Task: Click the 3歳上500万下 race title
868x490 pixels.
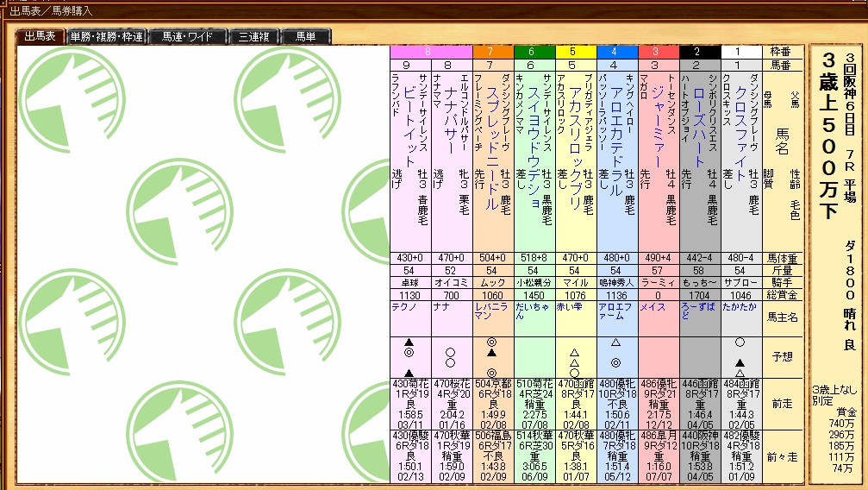Action: click(828, 135)
